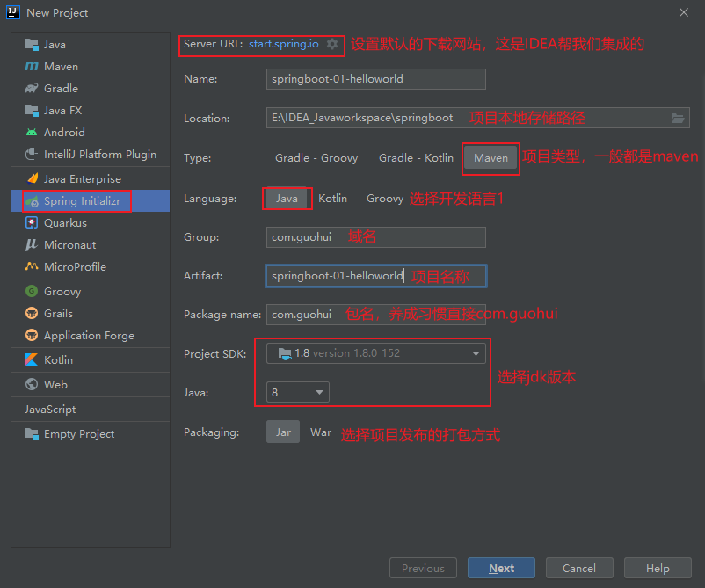Click the Android robot icon
This screenshot has width=705, height=588.
click(x=32, y=132)
